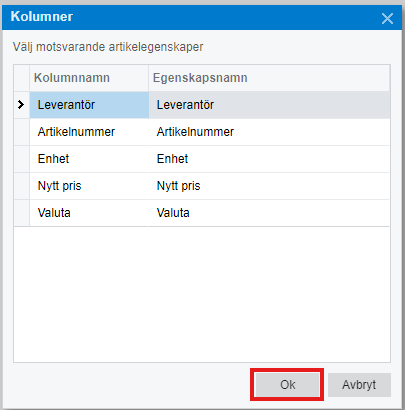Close the Kolumner dialog with X icon
Viewport: 405px width, 410px height.
tap(387, 18)
